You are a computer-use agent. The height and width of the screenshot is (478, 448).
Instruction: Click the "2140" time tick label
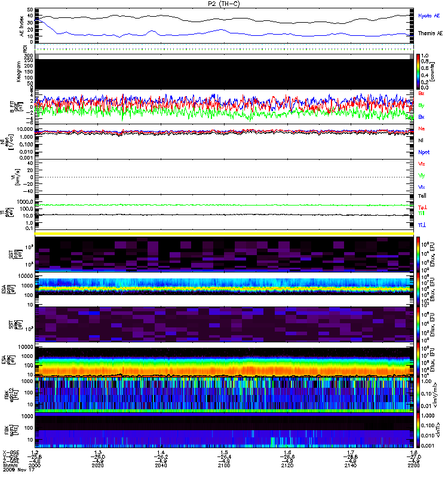pyautogui.click(x=351, y=465)
